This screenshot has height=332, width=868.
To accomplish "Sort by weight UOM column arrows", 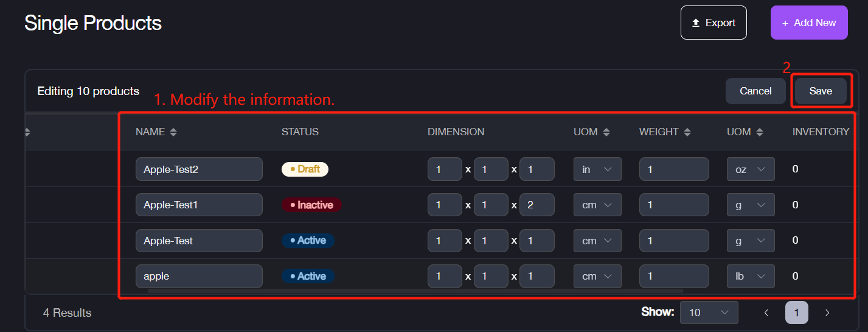I will pos(759,132).
